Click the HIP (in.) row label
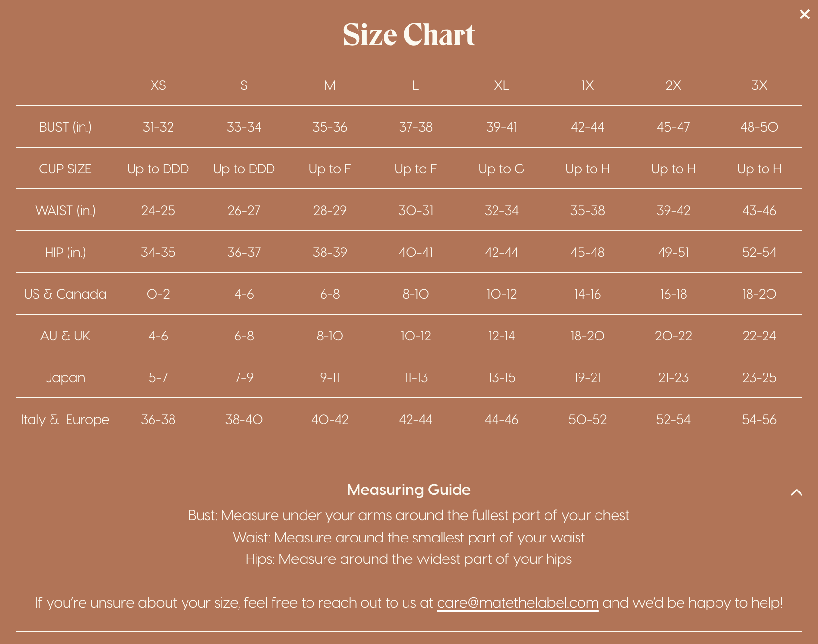Viewport: 818px width, 644px height. [65, 253]
